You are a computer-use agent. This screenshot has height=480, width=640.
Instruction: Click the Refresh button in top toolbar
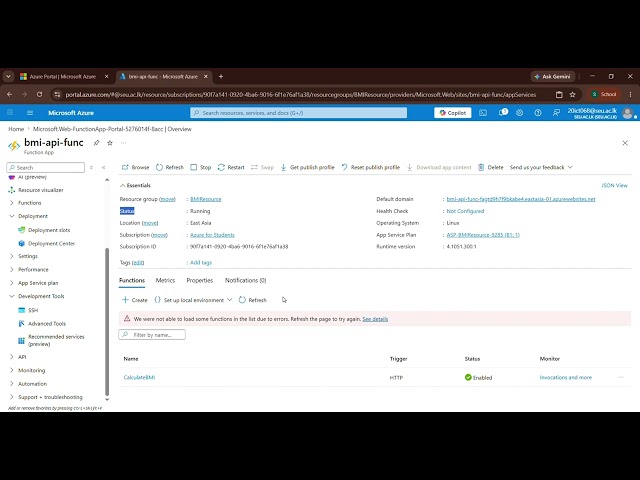pos(170,167)
